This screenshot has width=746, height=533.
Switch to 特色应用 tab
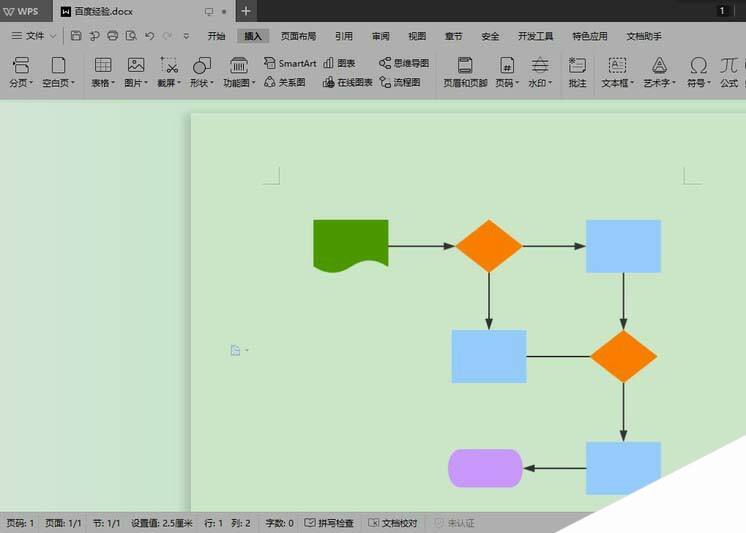pyautogui.click(x=589, y=36)
